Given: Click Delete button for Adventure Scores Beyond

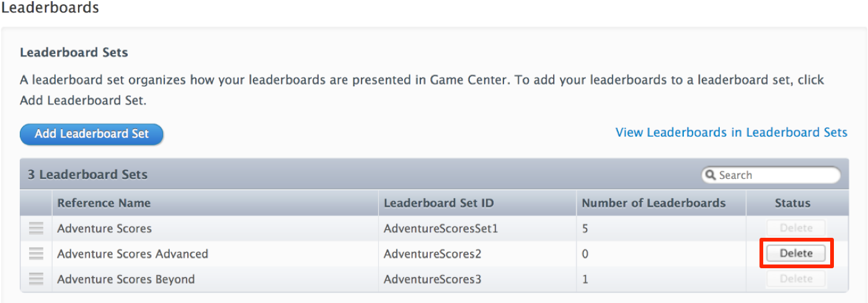Looking at the screenshot, I should [796, 279].
